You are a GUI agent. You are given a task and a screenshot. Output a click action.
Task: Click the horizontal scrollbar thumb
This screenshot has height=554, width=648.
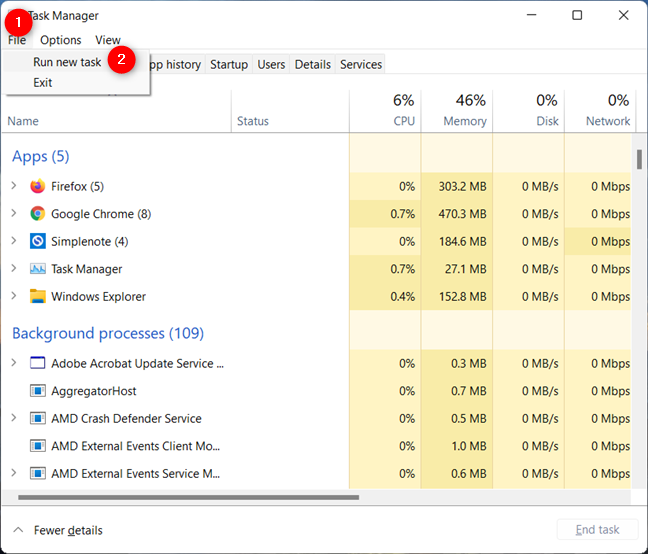[188, 497]
